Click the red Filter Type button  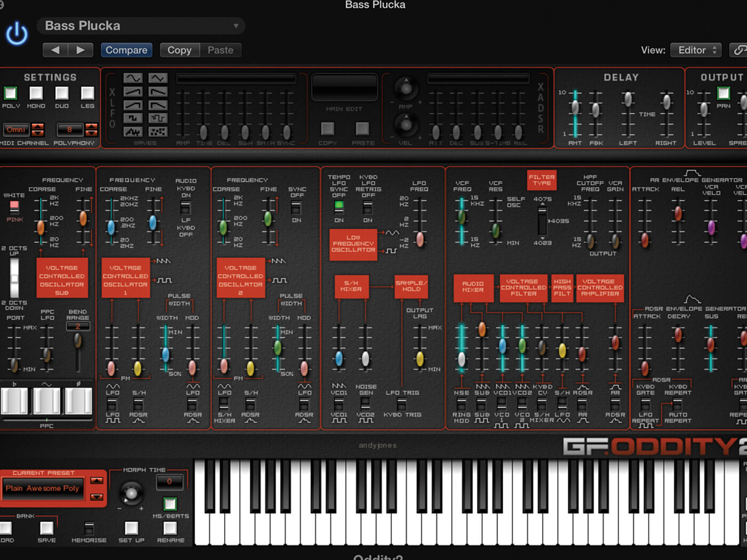coord(542,180)
